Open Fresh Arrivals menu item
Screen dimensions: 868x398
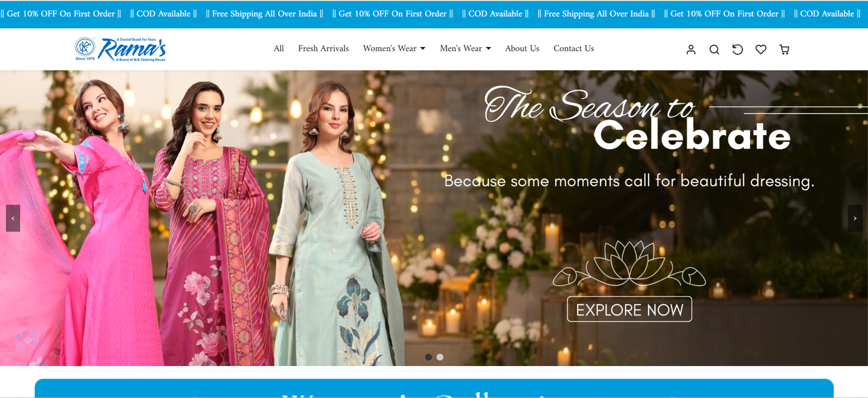click(323, 48)
